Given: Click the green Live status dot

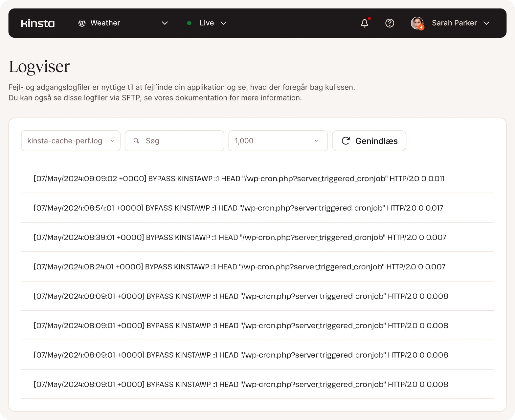Looking at the screenshot, I should (x=189, y=23).
